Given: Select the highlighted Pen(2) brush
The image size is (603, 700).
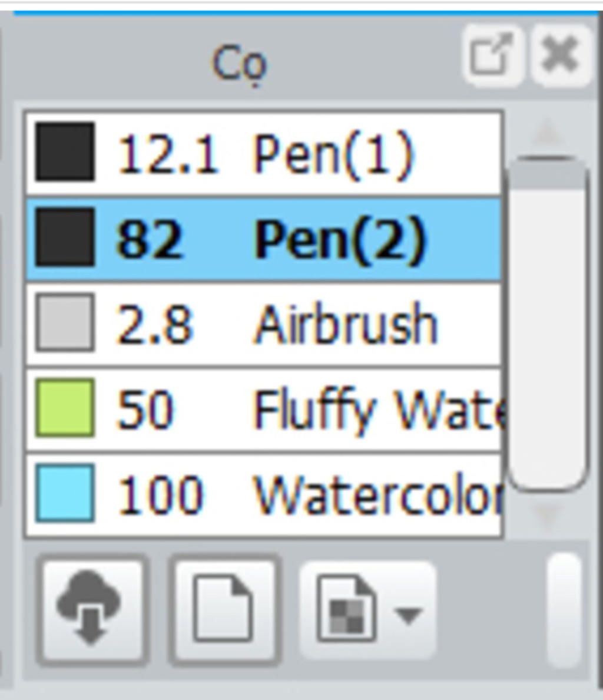Looking at the screenshot, I should coord(264,239).
